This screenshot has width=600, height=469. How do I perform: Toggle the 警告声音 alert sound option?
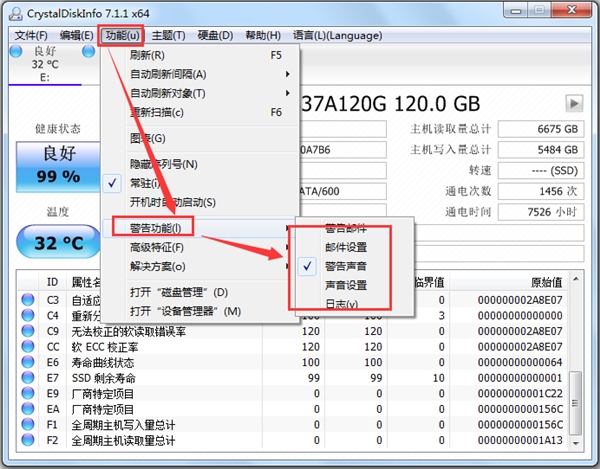tap(354, 266)
